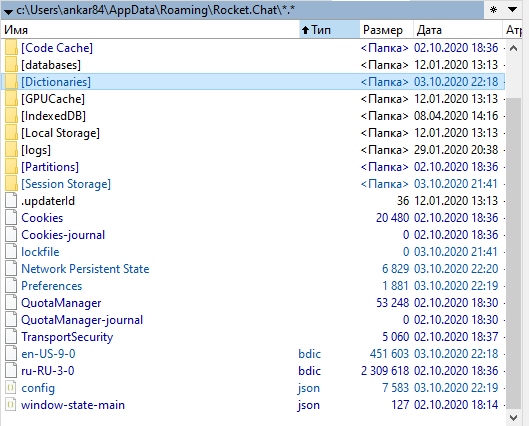This screenshot has width=529, height=426.
Task: Select the [Code Cache] folder name
Action: coord(57,48)
